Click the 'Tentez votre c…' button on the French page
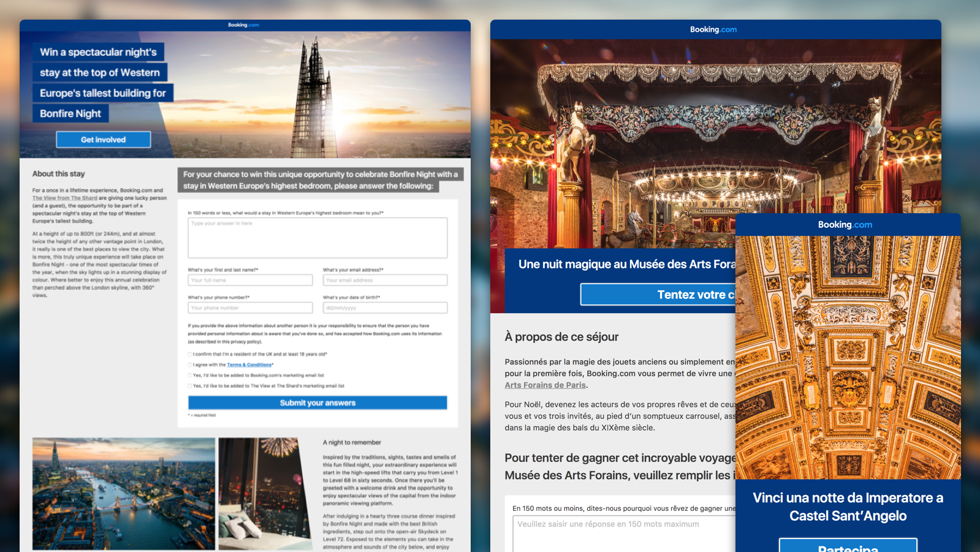Screen dimensions: 980x552 point(658,295)
